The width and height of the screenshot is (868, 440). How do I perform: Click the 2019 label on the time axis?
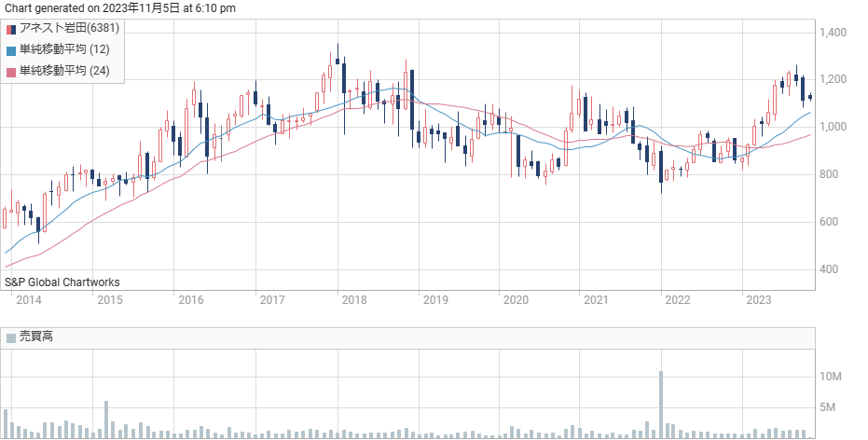(435, 300)
